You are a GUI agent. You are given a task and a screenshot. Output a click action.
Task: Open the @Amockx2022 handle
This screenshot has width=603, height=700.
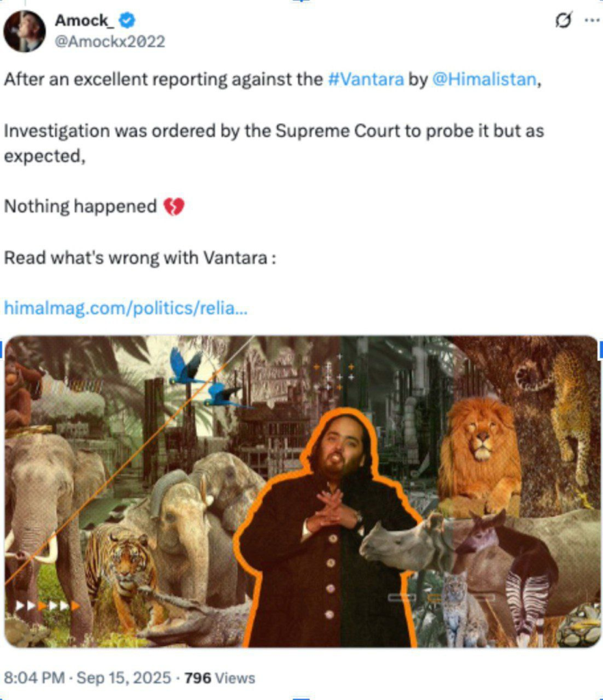(x=110, y=42)
